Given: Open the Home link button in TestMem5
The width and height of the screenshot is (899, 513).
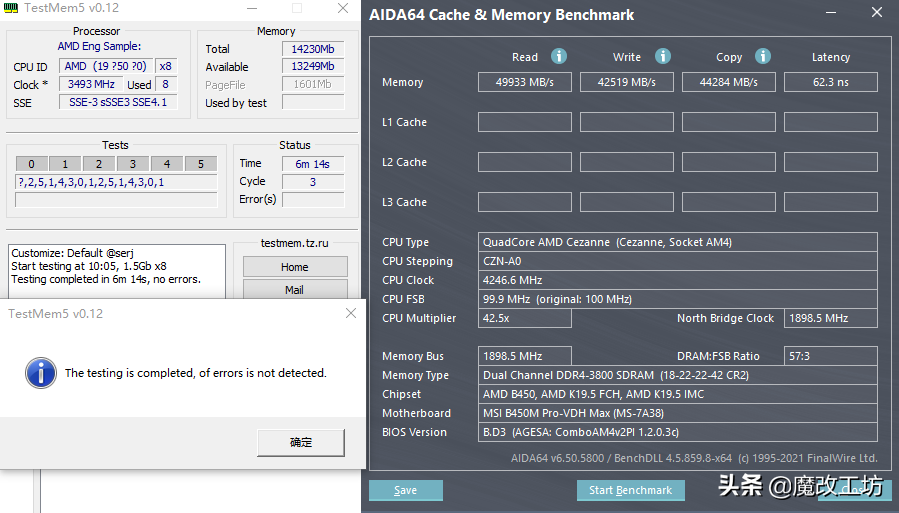Looking at the screenshot, I should pyautogui.click(x=295, y=267).
